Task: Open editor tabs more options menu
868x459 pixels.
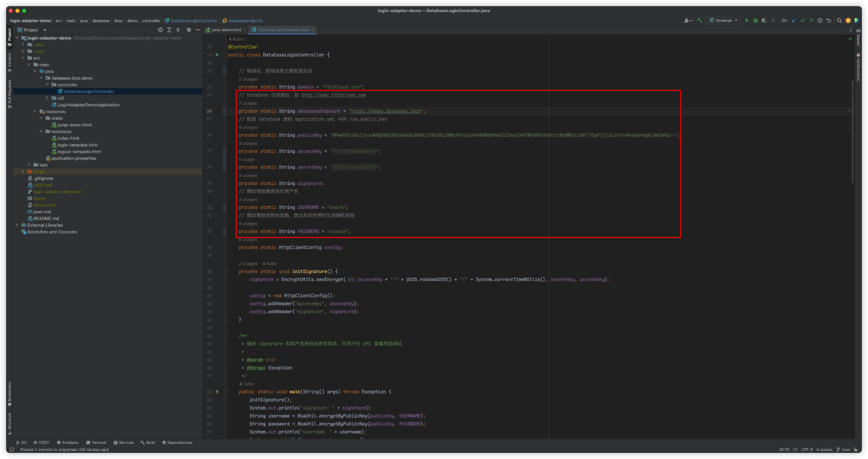Action: coord(851,30)
